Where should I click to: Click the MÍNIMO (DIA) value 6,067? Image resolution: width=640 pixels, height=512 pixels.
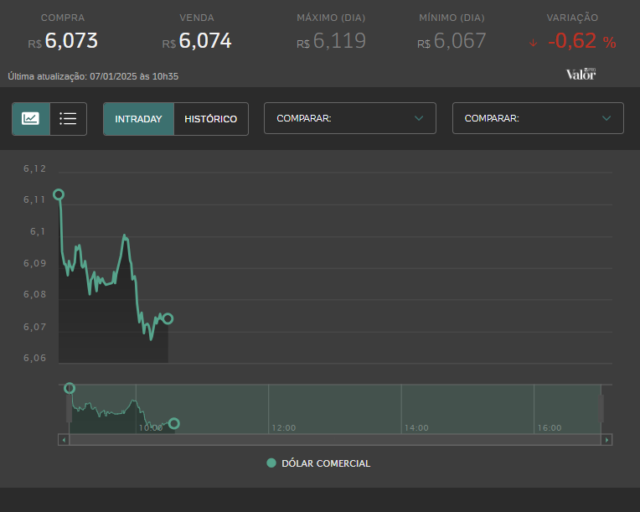pyautogui.click(x=460, y=41)
